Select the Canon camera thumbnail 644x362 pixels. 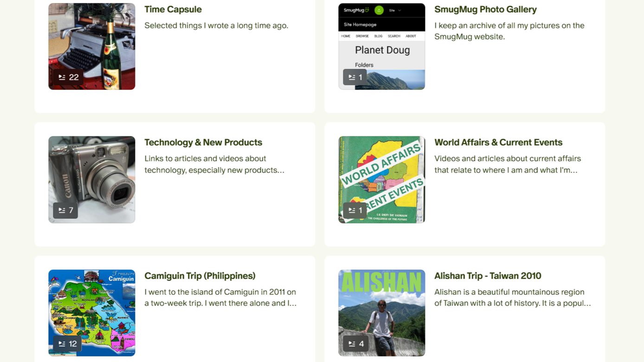click(92, 179)
